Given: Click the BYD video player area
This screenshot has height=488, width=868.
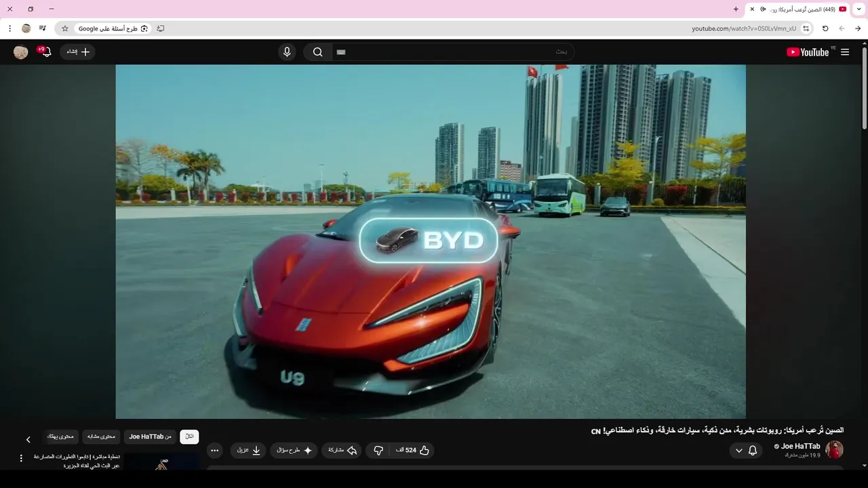Looking at the screenshot, I should 431,241.
